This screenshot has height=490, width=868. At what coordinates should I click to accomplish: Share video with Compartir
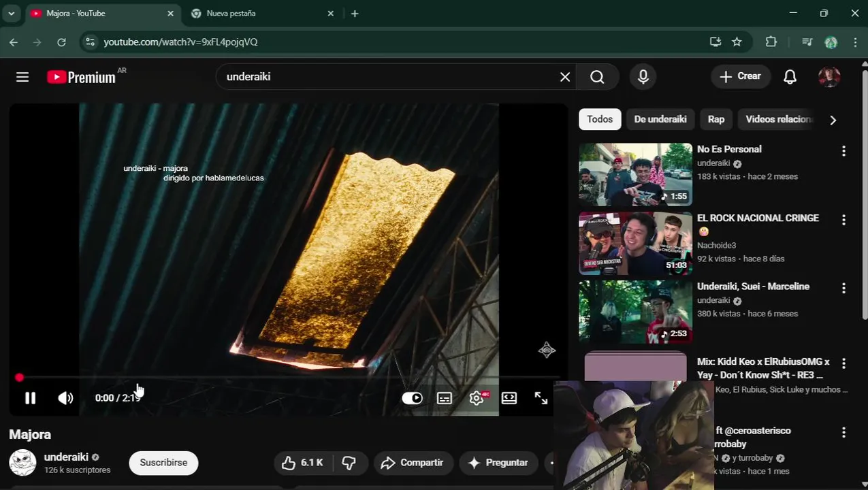tap(413, 463)
